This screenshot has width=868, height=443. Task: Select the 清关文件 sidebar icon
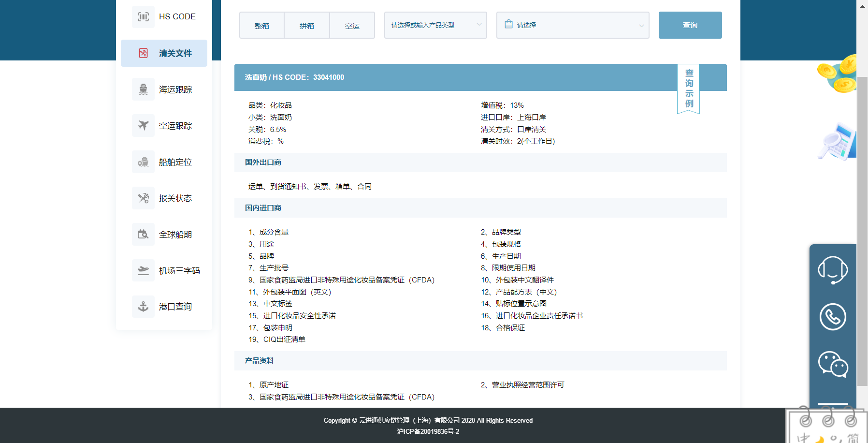(143, 53)
